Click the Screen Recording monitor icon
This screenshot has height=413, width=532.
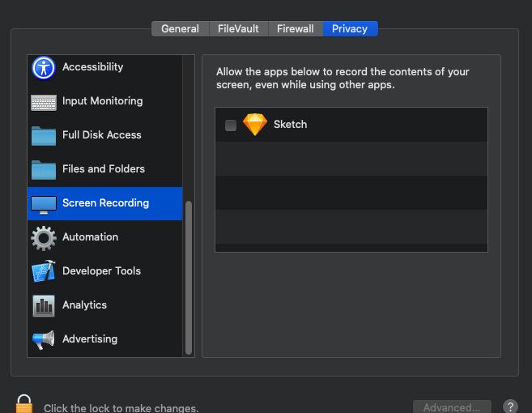[x=44, y=205]
